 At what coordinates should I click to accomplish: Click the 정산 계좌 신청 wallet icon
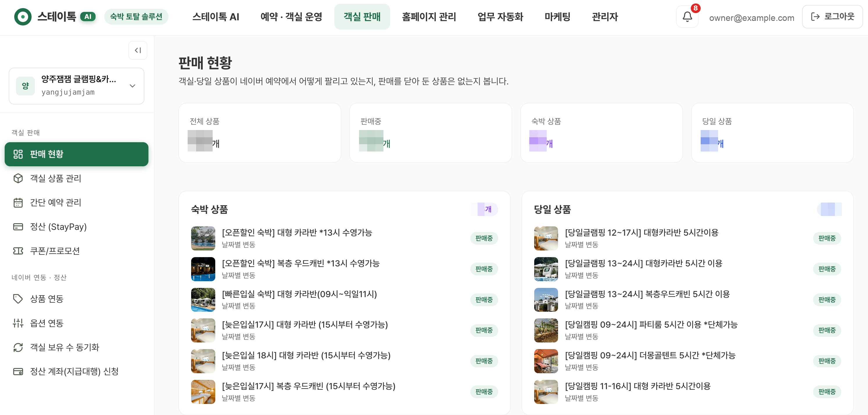(18, 371)
